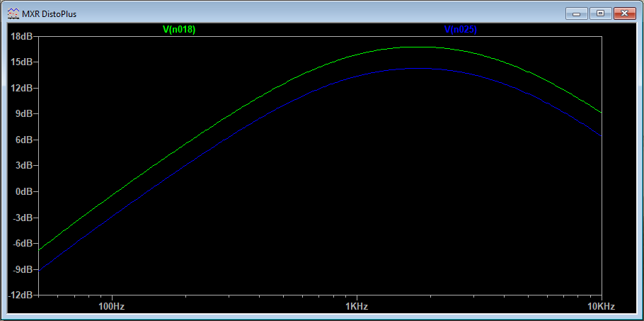This screenshot has width=644, height=321.
Task: Select the blue V(n025) trace label
Action: [460, 29]
